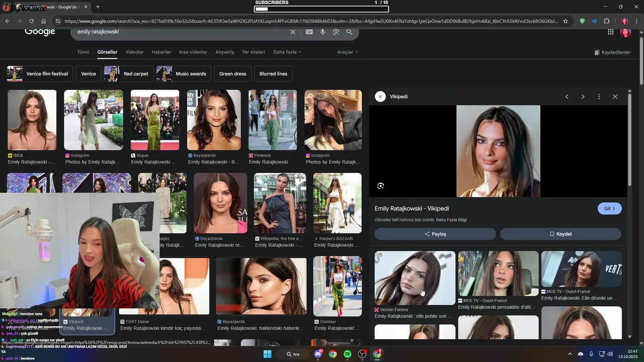The image size is (644, 362).
Task: Click the browser address bar
Action: point(311,21)
